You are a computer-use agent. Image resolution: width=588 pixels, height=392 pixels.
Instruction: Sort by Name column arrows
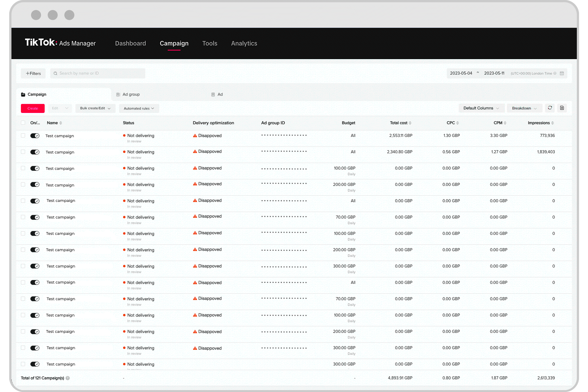click(x=61, y=123)
